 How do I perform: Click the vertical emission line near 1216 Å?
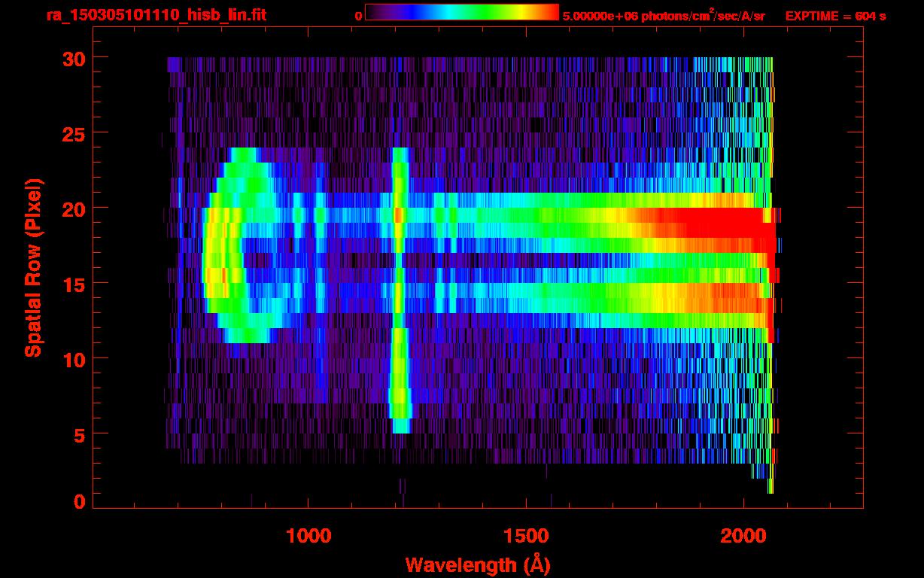coord(400,290)
